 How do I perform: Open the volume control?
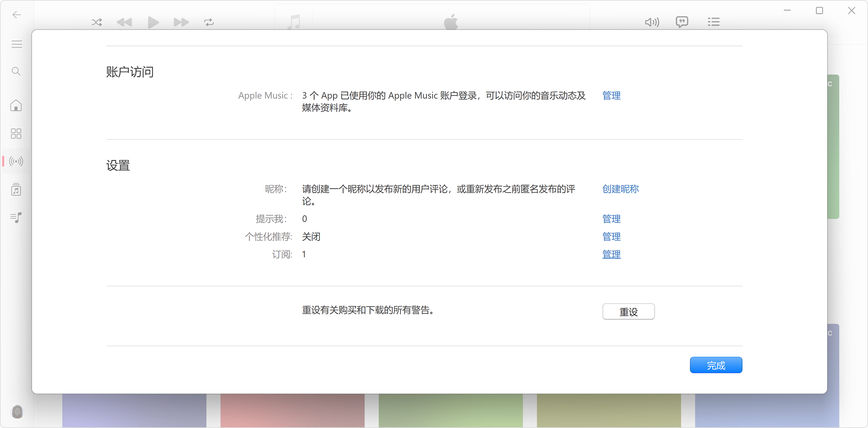(x=652, y=22)
